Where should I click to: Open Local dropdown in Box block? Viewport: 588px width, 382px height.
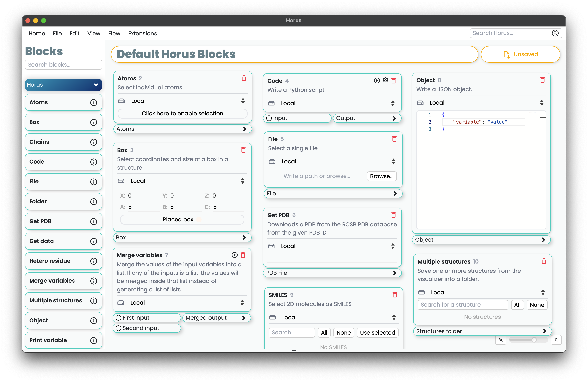point(182,181)
